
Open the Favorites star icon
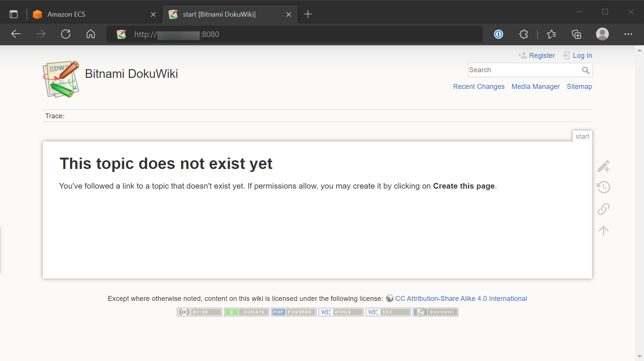551,34
